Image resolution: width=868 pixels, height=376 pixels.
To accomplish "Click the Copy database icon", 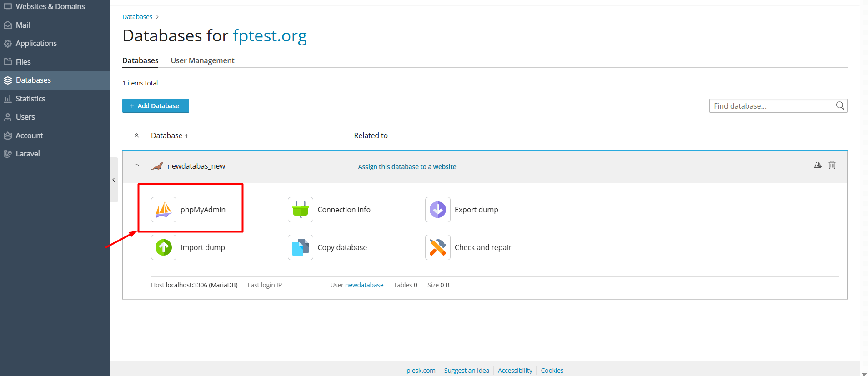I will [301, 247].
